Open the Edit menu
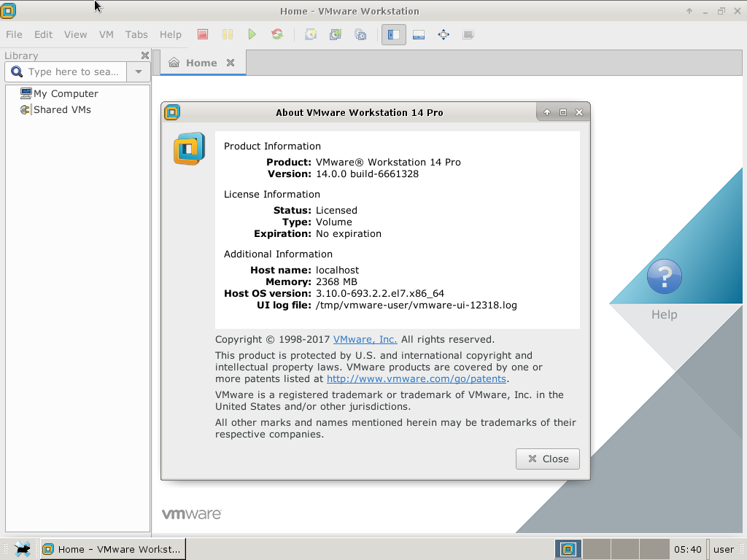This screenshot has width=747, height=560. tap(43, 34)
